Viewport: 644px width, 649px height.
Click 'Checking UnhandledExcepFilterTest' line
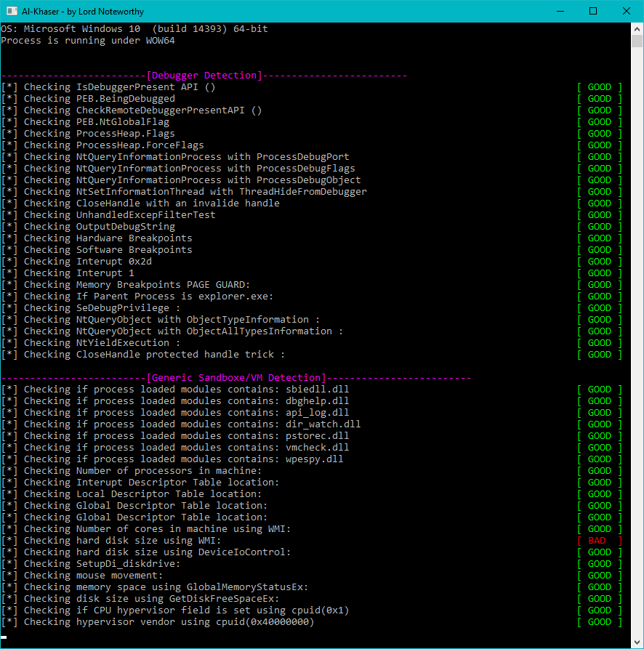(108, 214)
